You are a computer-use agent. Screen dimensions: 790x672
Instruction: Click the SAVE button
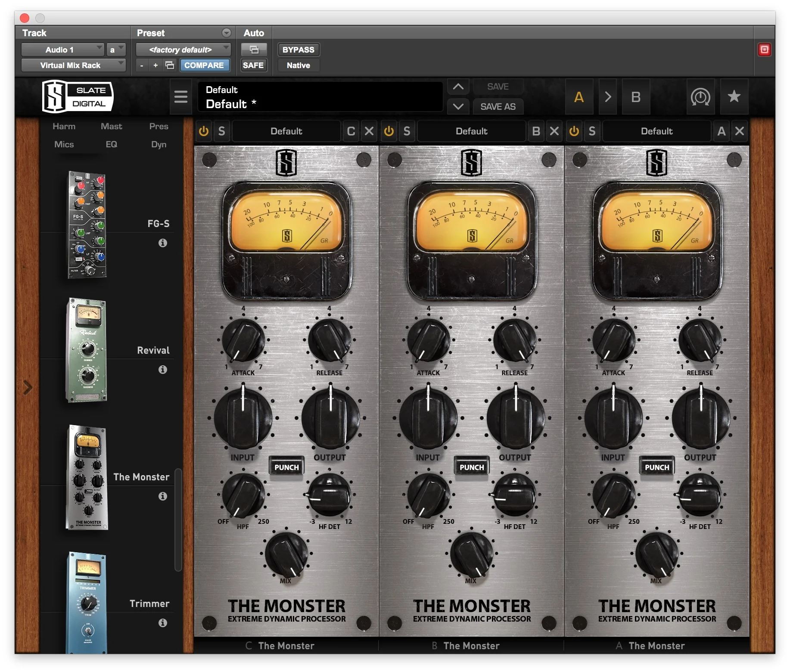pos(498,87)
